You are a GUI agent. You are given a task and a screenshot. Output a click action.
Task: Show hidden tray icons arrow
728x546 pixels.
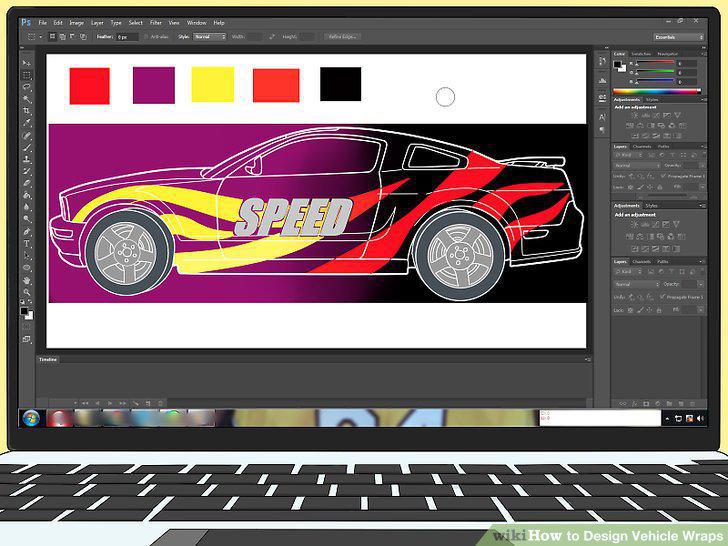[x=667, y=418]
